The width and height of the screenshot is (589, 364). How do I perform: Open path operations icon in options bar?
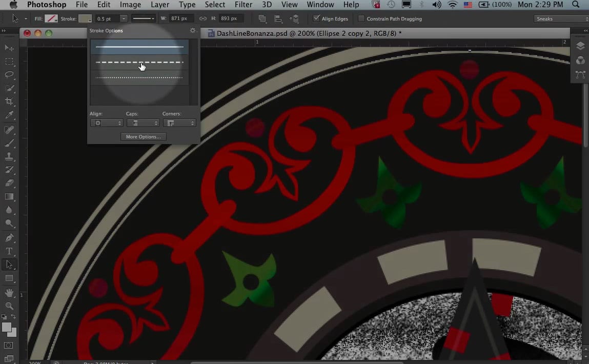[262, 18]
